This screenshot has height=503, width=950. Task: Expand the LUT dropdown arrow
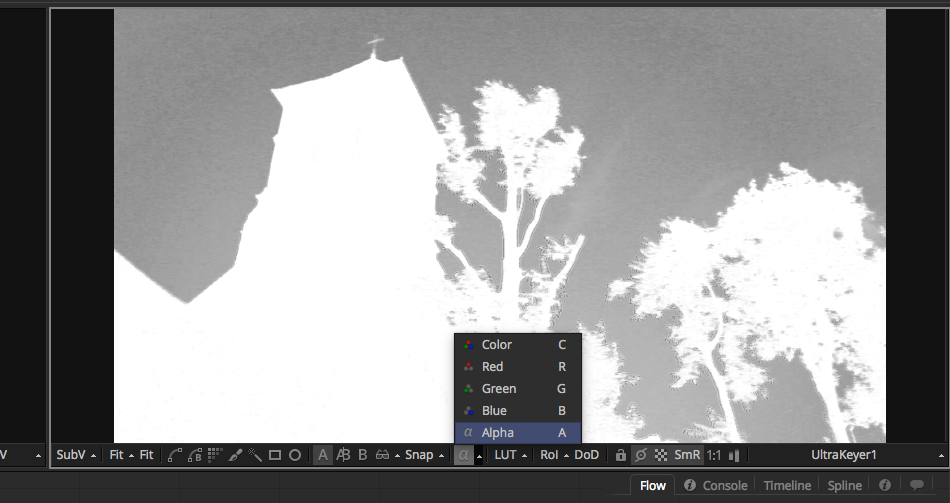[x=524, y=456]
